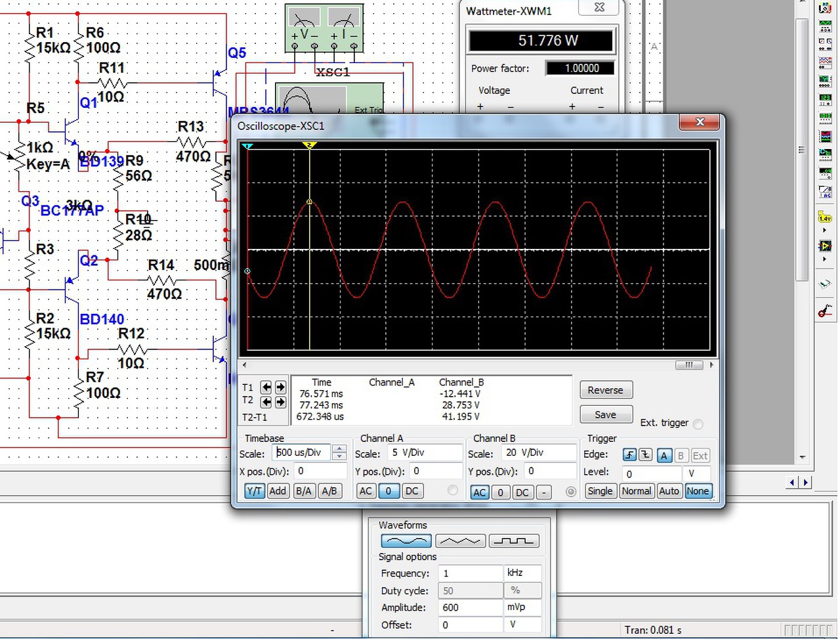Click the XWM1 wattmeter symbol on schematic
This screenshot has width=840, height=639.
[324, 28]
